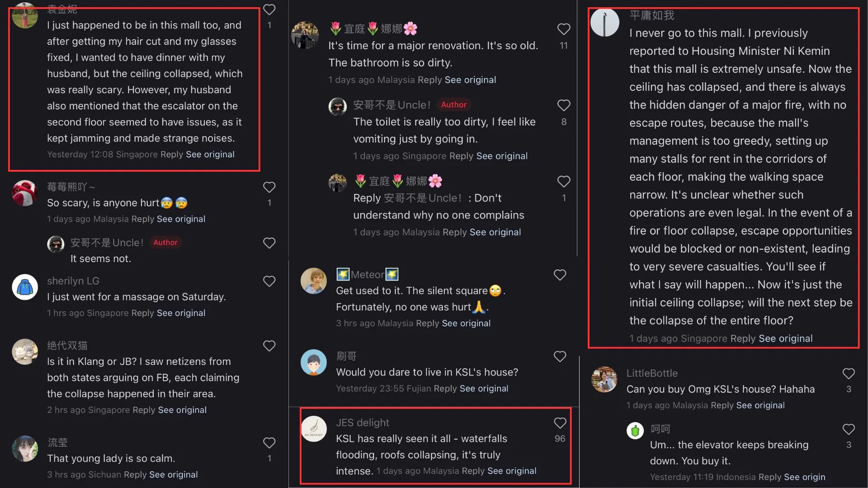Viewport: 868px width, 488px height.
Task: Like the author's "toilet is really too dirty" reply
Action: tap(563, 106)
